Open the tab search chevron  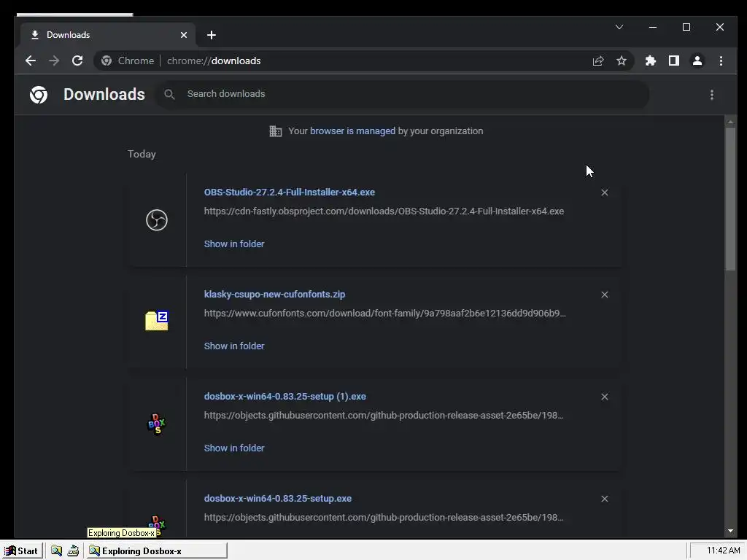(619, 27)
